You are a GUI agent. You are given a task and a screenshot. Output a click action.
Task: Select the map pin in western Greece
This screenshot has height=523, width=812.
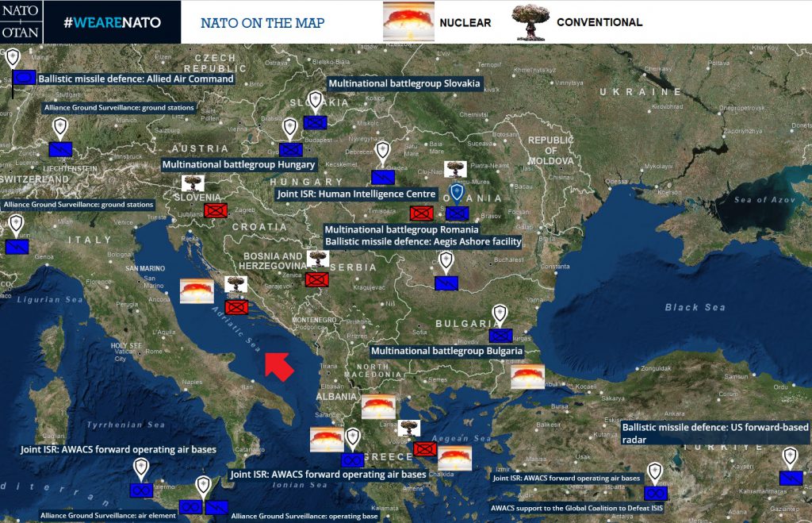pyautogui.click(x=353, y=439)
